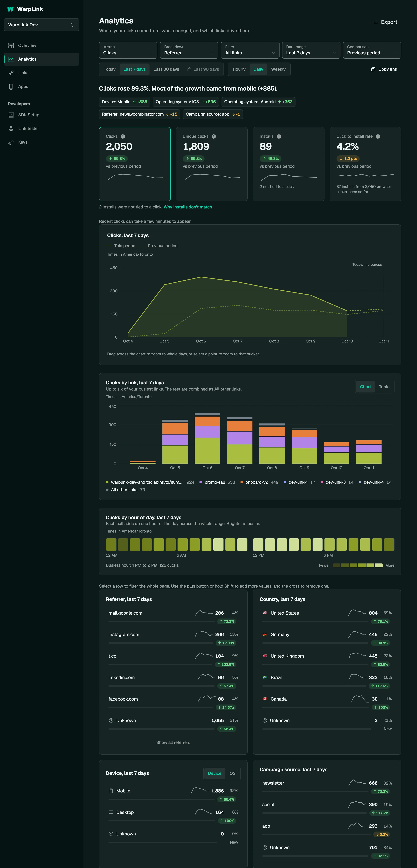Go to Analytics in the sidebar
Viewport: 417px width, 868px height.
tap(42, 59)
